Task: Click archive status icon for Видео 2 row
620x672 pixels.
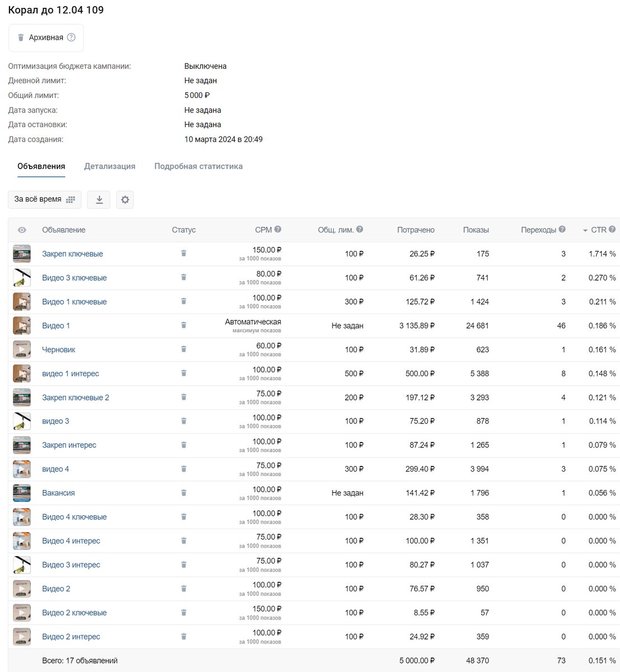Action: tap(184, 589)
